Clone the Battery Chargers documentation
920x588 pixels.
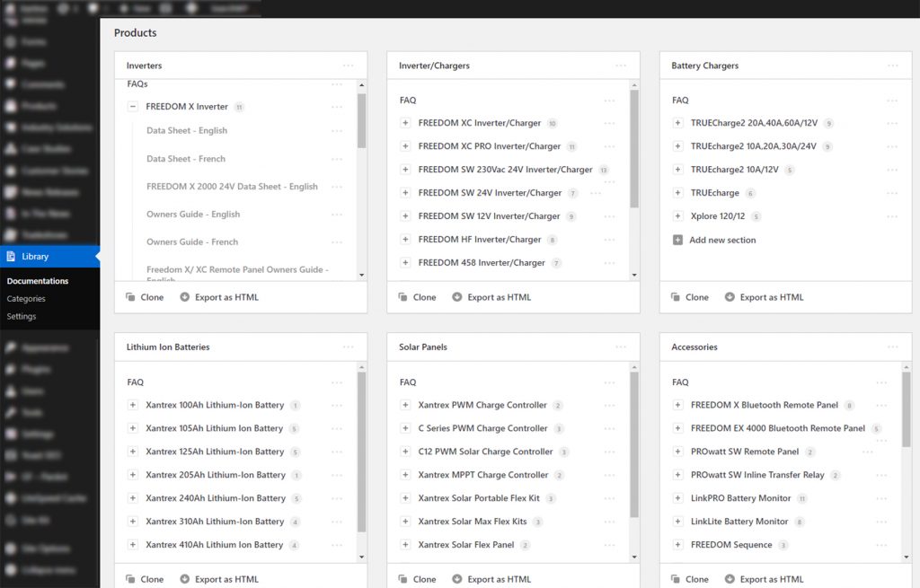click(x=690, y=297)
